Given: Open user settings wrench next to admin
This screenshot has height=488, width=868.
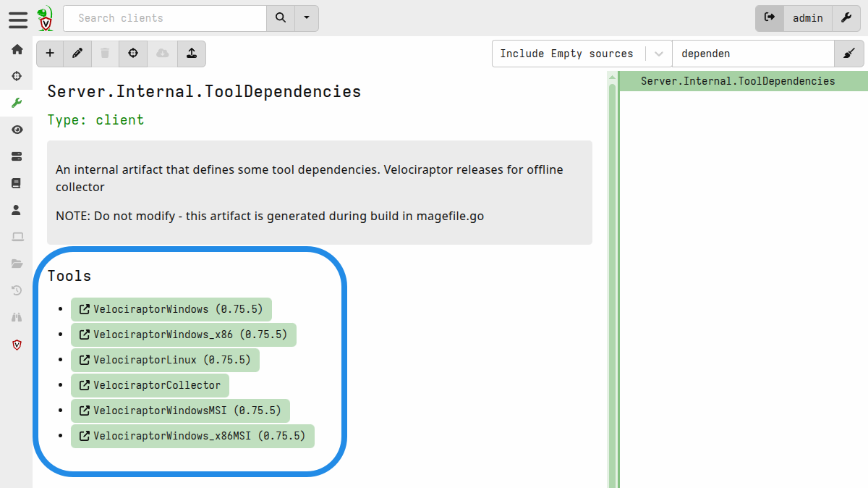Looking at the screenshot, I should pos(846,18).
